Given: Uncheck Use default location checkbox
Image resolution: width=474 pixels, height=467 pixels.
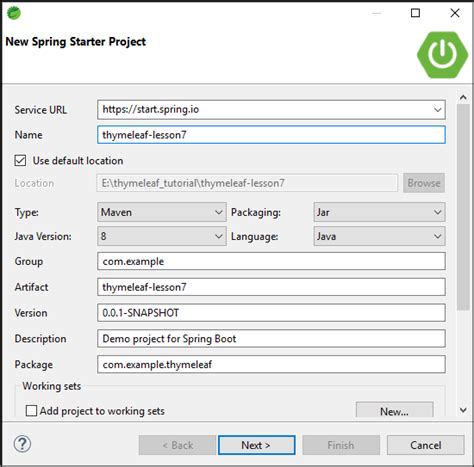Looking at the screenshot, I should click(x=20, y=160).
